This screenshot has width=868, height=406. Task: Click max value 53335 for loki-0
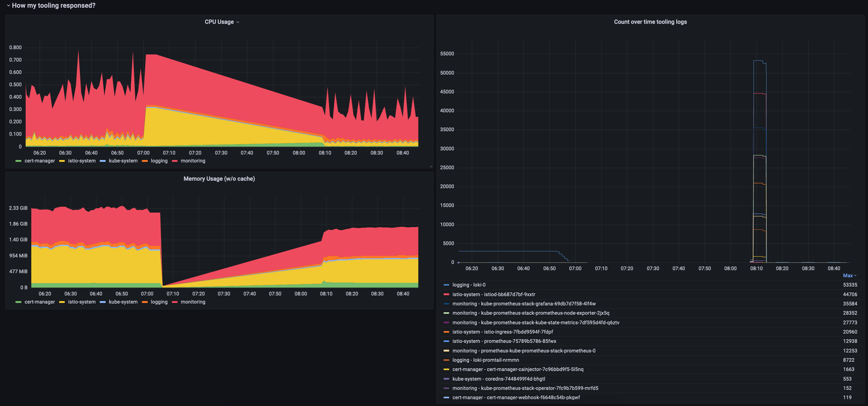850,285
